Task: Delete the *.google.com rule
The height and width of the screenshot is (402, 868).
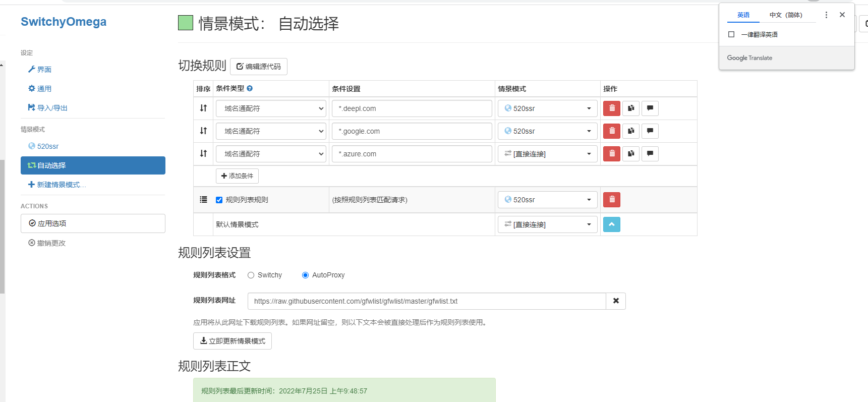Action: pos(612,131)
